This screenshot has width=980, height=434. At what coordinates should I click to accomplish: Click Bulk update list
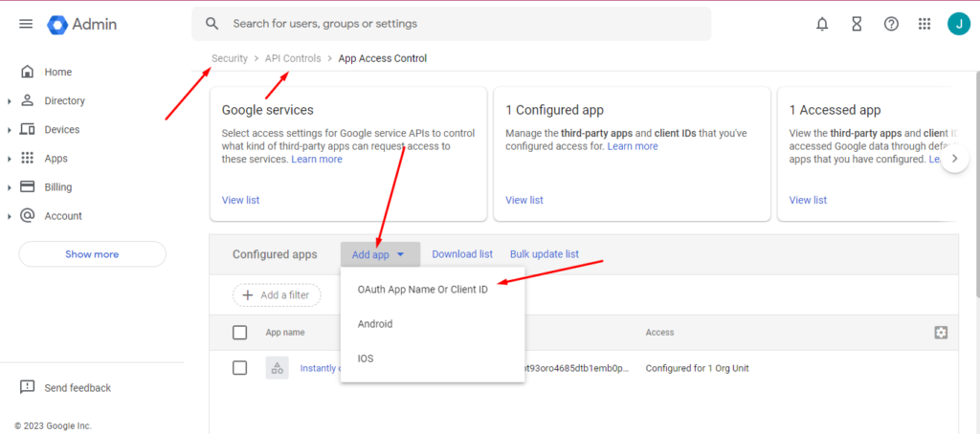click(545, 254)
